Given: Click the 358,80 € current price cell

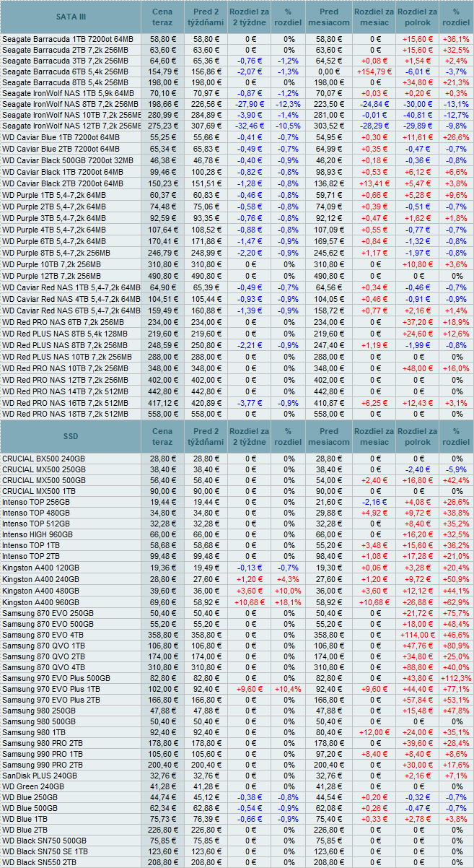Looking at the screenshot, I should click(x=163, y=634).
